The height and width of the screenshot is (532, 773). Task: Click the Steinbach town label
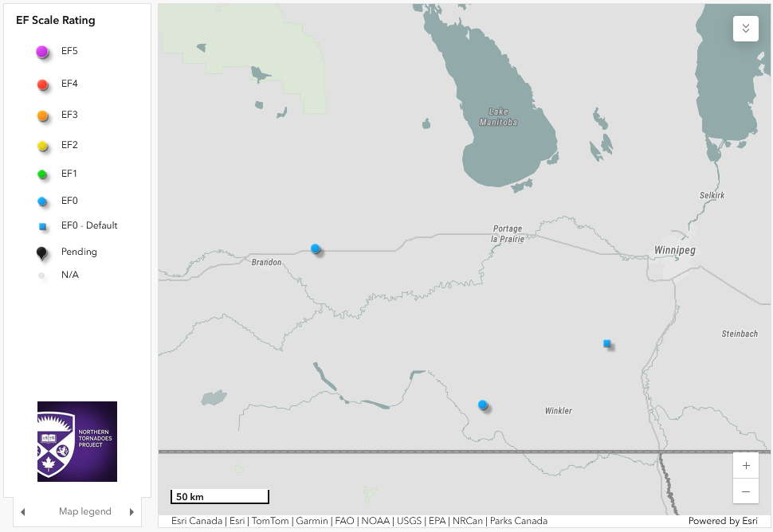click(740, 334)
